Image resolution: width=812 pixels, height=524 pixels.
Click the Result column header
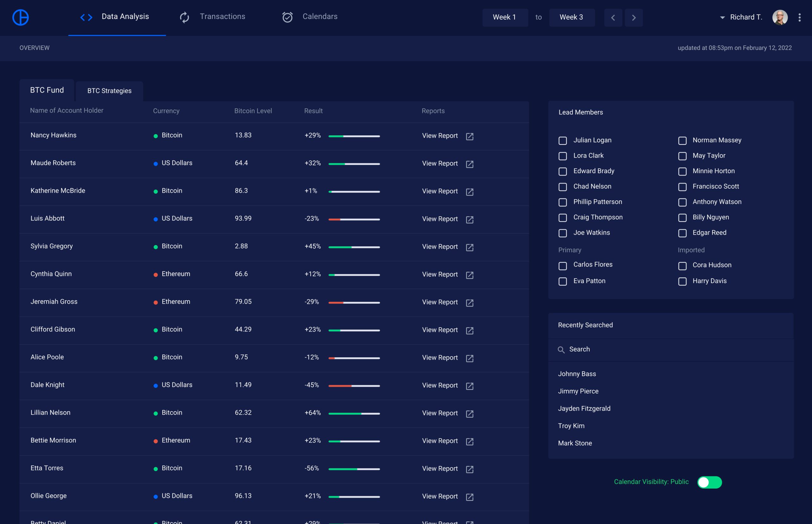[x=313, y=111]
